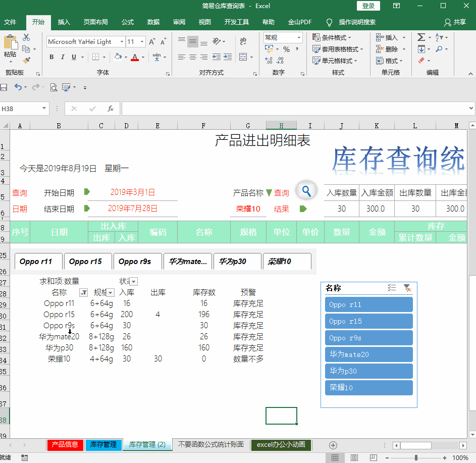Click inside formula bar input
The width and height of the screenshot is (476, 463).
(x=294, y=109)
